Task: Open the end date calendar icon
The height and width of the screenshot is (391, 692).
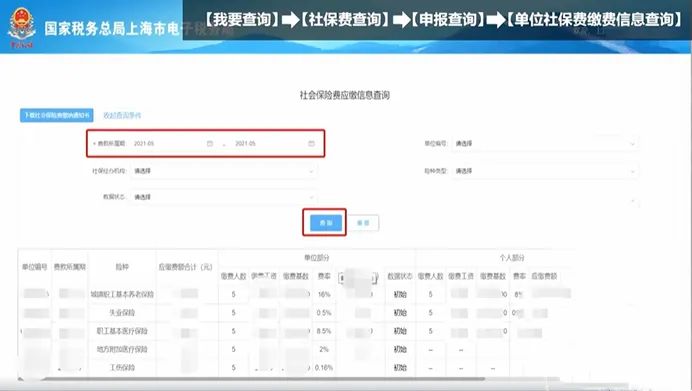Action: (x=311, y=143)
